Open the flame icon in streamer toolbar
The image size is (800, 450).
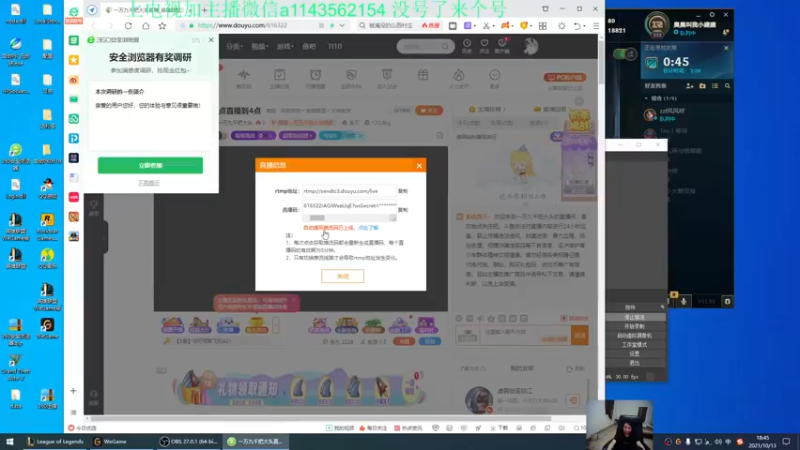pyautogui.click(x=459, y=78)
